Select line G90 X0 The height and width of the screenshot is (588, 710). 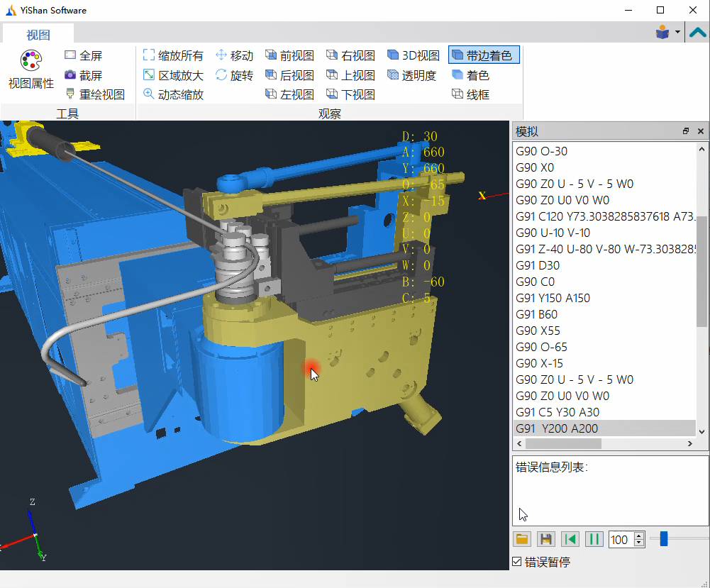(604, 167)
